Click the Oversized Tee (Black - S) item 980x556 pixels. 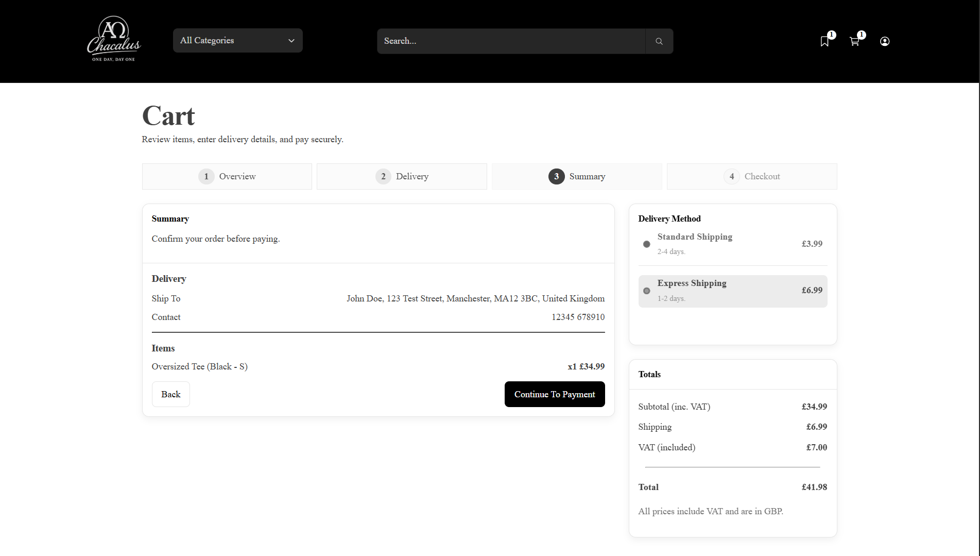[200, 366]
